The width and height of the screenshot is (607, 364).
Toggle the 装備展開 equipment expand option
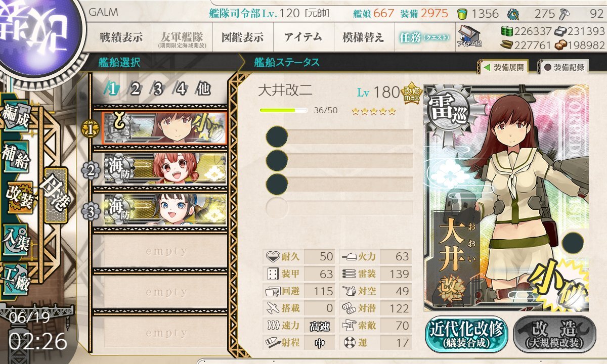[x=503, y=67]
